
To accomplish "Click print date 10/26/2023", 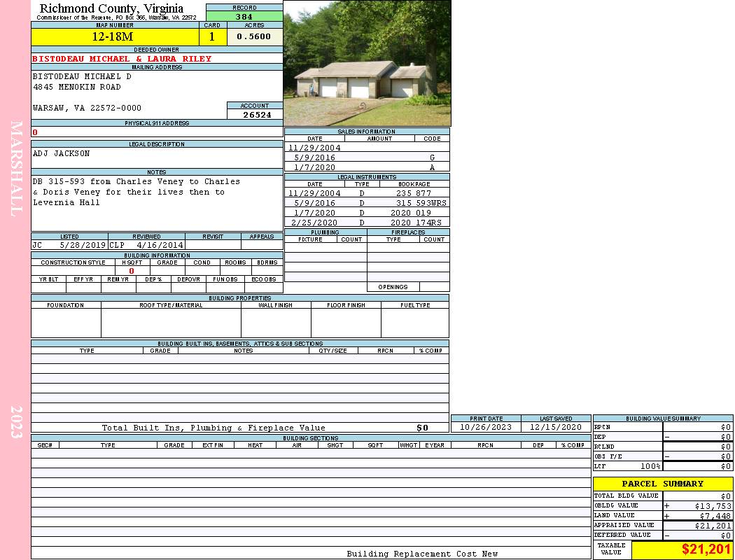I will (486, 428).
